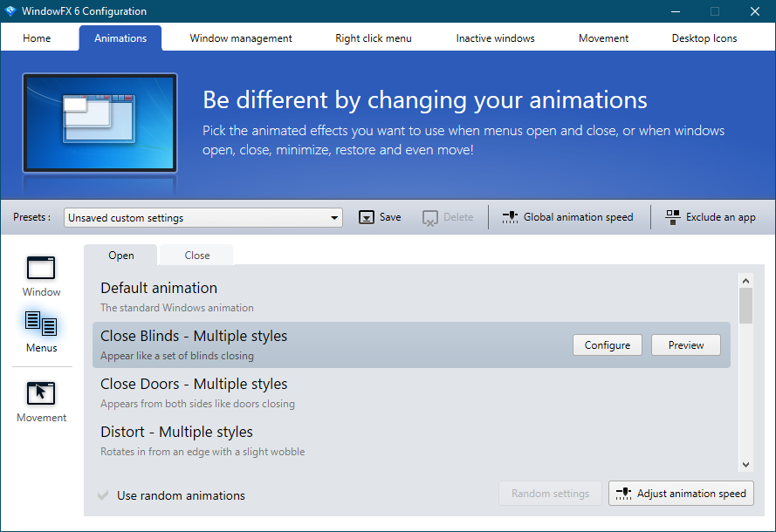Click the Presets dropdown arrow
The height and width of the screenshot is (532, 776).
coord(334,217)
